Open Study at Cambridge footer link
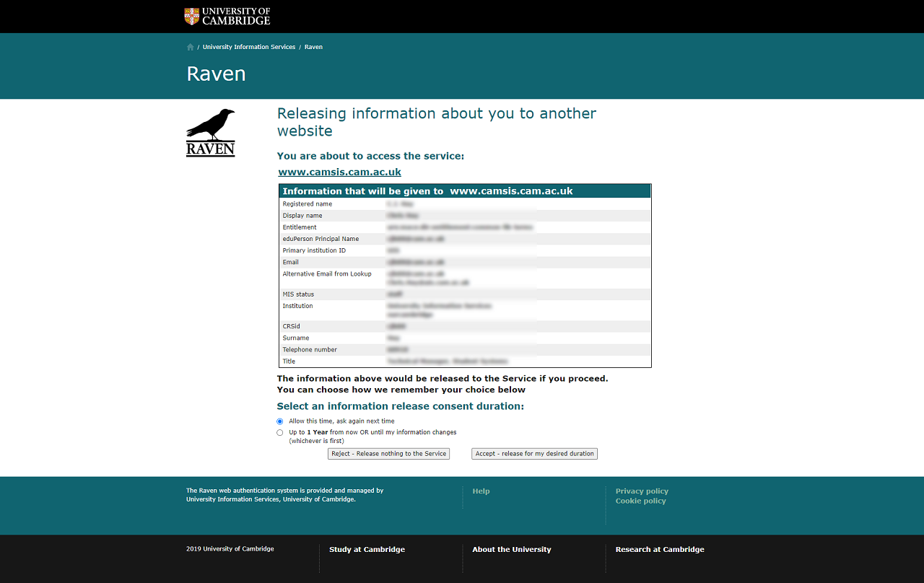This screenshot has height=583, width=924. click(x=367, y=550)
